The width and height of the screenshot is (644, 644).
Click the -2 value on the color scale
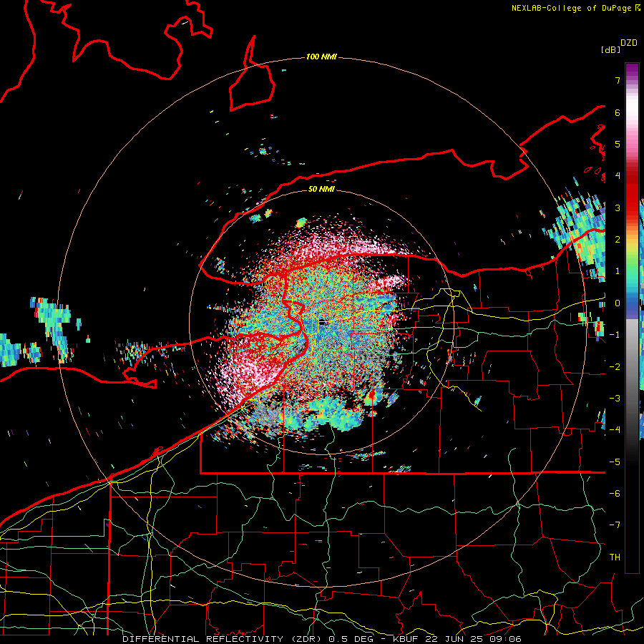click(615, 367)
